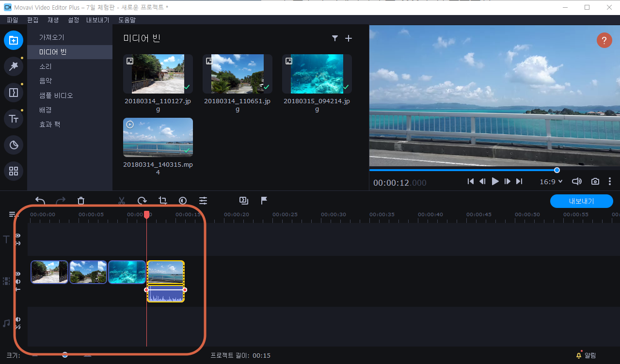Open notifications bell 알림
620x364 pixels.
click(x=587, y=355)
